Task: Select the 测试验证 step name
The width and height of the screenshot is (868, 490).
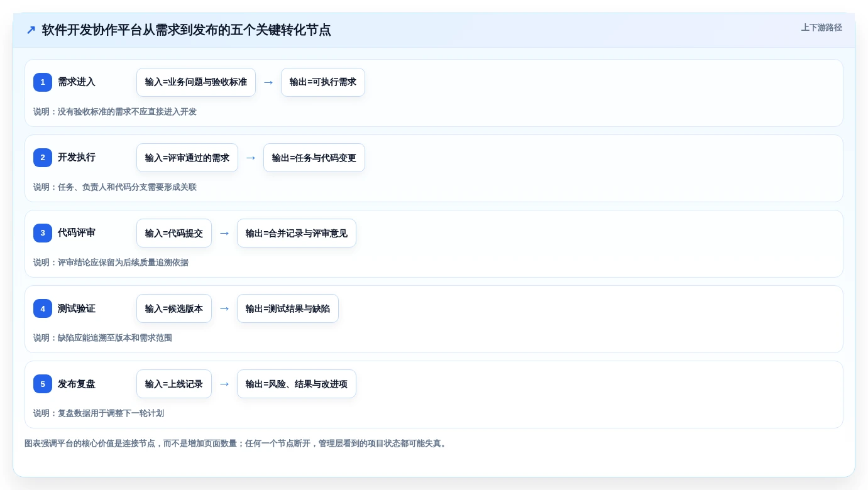Action: (x=77, y=308)
